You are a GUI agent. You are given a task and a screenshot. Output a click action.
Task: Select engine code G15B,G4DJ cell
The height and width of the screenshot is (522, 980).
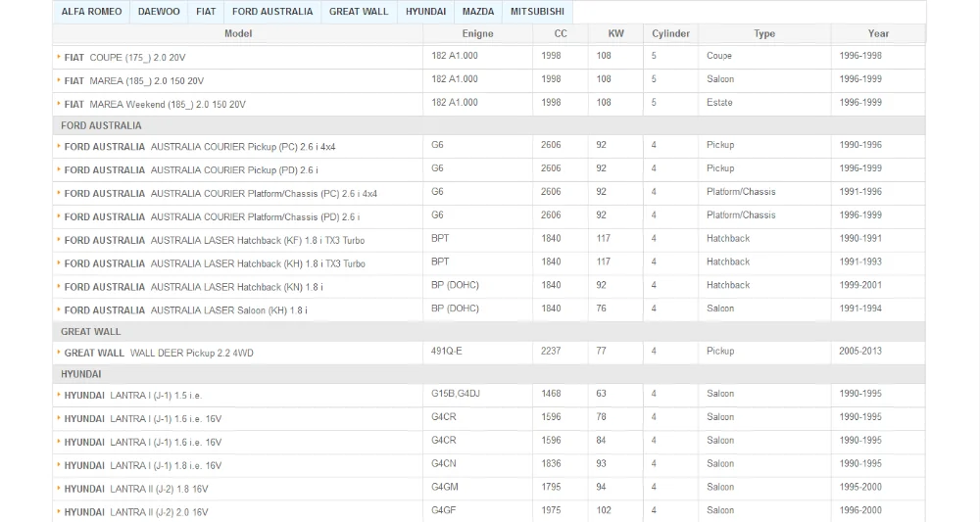[x=455, y=394]
